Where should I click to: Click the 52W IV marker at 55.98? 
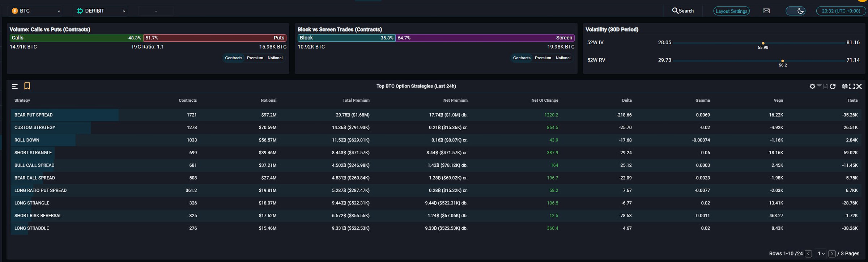(763, 43)
